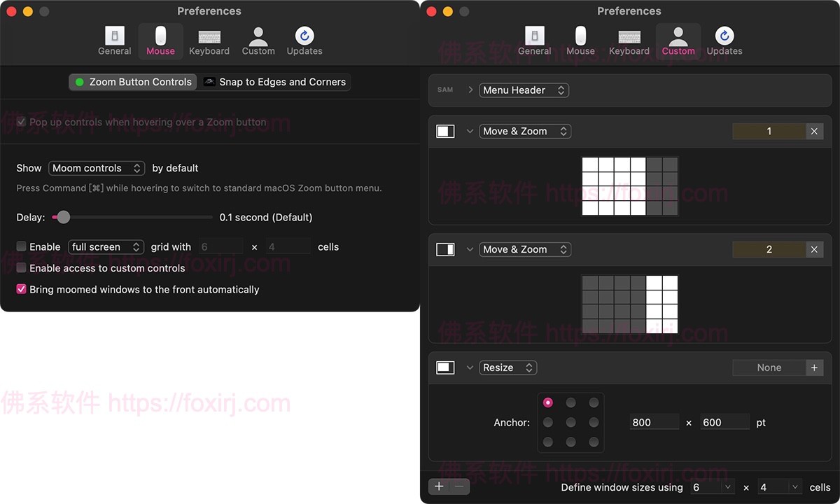Viewport: 840px width, 504px height.
Task: Collapse the Resize action row chevron
Action: pyautogui.click(x=470, y=368)
